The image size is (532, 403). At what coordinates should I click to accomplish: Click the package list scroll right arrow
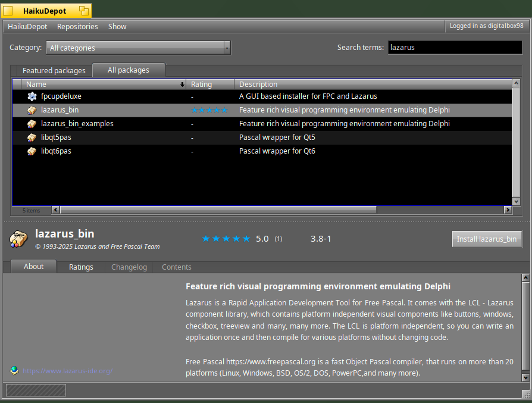[508, 210]
